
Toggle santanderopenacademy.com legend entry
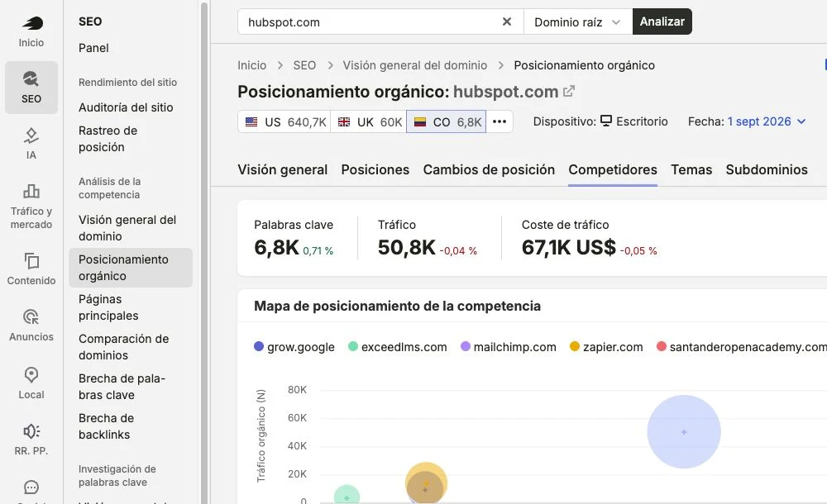click(x=742, y=347)
